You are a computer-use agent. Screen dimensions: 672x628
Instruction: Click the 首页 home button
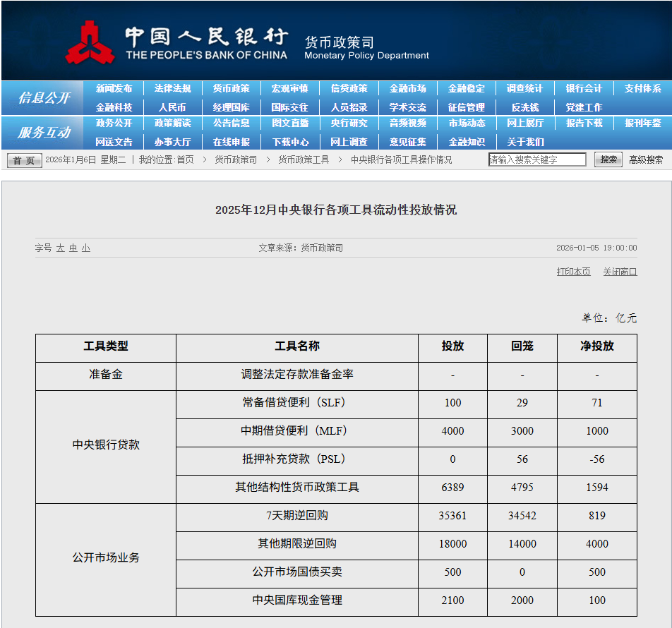[x=25, y=161]
